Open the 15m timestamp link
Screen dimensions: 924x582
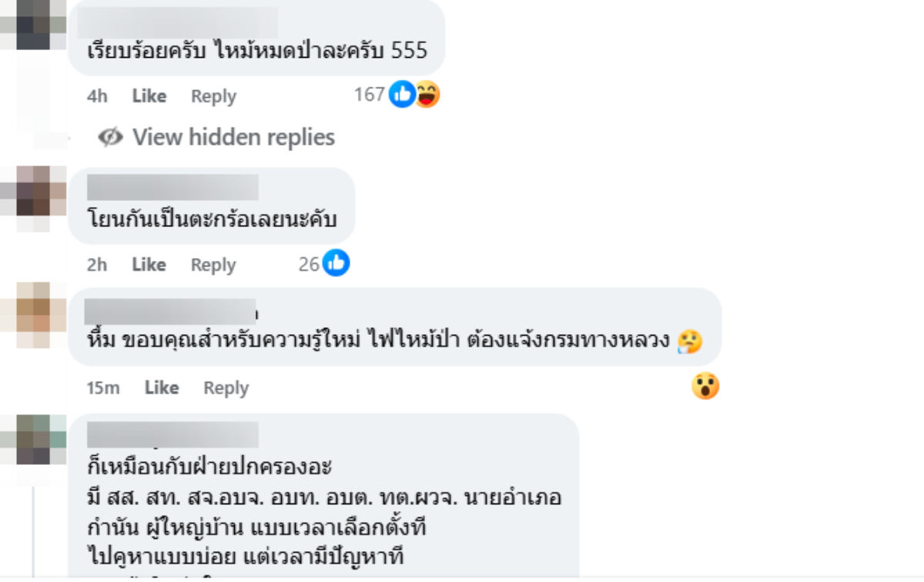coord(103,388)
